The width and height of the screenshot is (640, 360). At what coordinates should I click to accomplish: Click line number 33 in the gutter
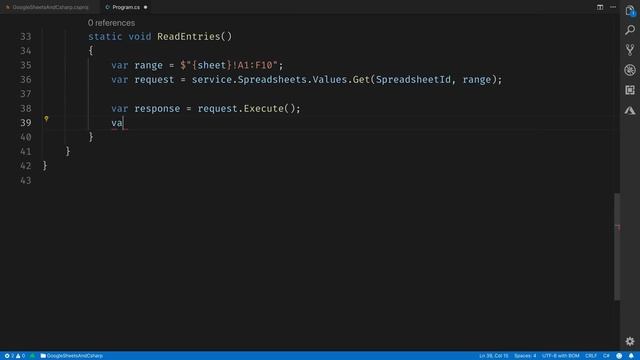click(26, 37)
